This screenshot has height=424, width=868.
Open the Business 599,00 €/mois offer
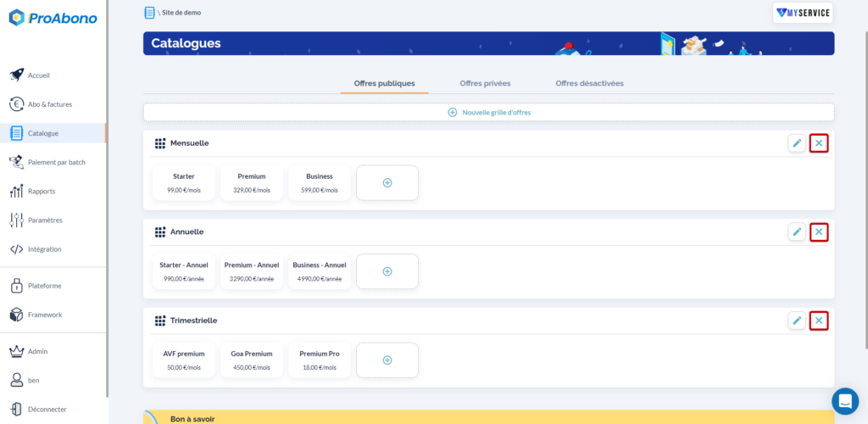click(x=320, y=182)
